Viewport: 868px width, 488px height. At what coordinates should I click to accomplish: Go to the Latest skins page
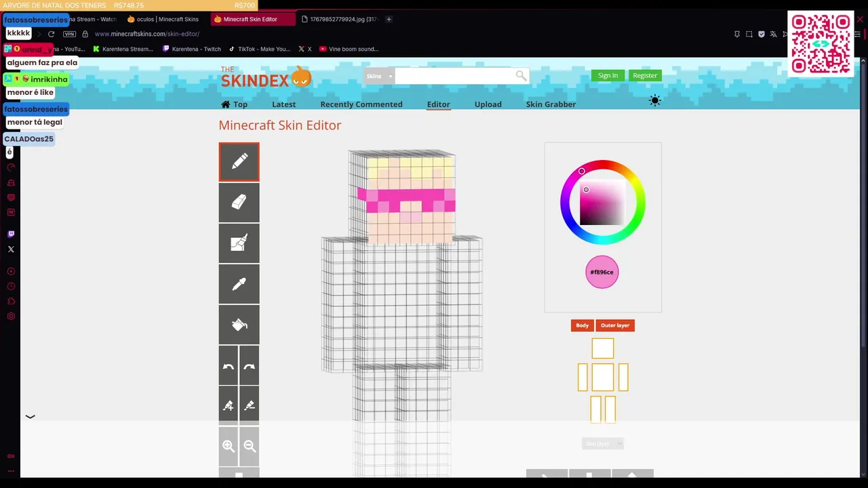[x=283, y=104]
